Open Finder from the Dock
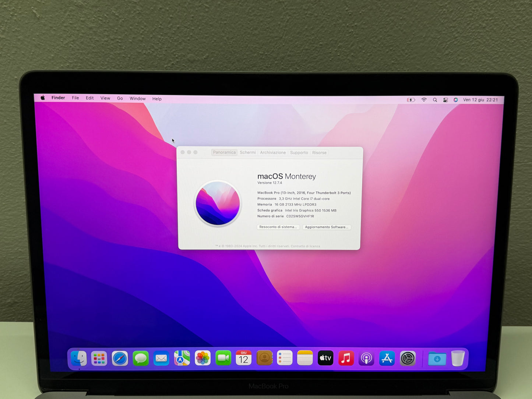Viewport: 532px width, 399px height. [x=79, y=358]
